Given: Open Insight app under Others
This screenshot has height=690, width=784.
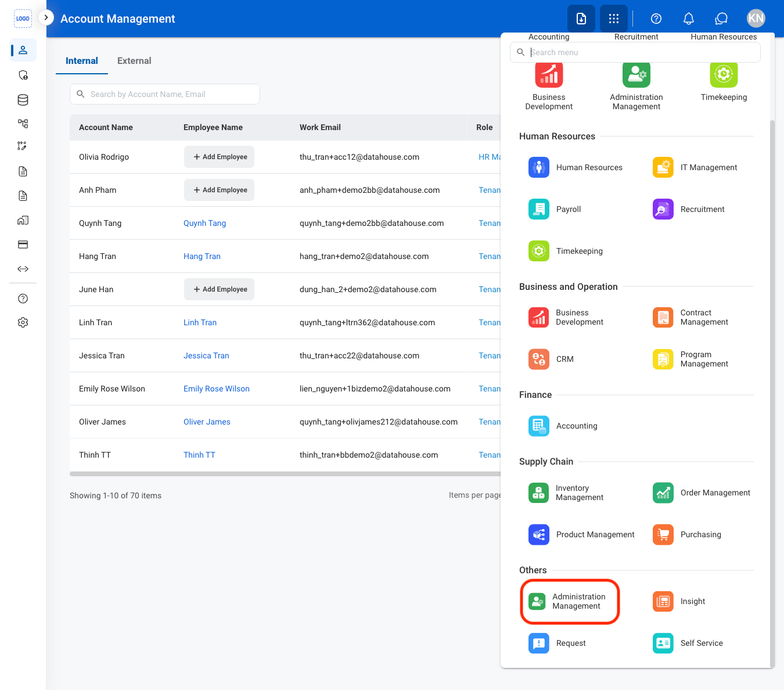Looking at the screenshot, I should 679,601.
